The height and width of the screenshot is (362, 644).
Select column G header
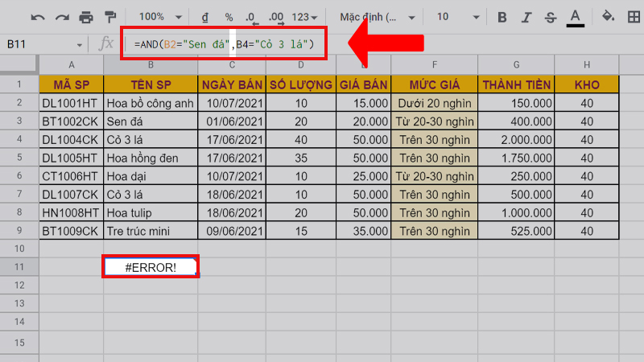coord(516,65)
